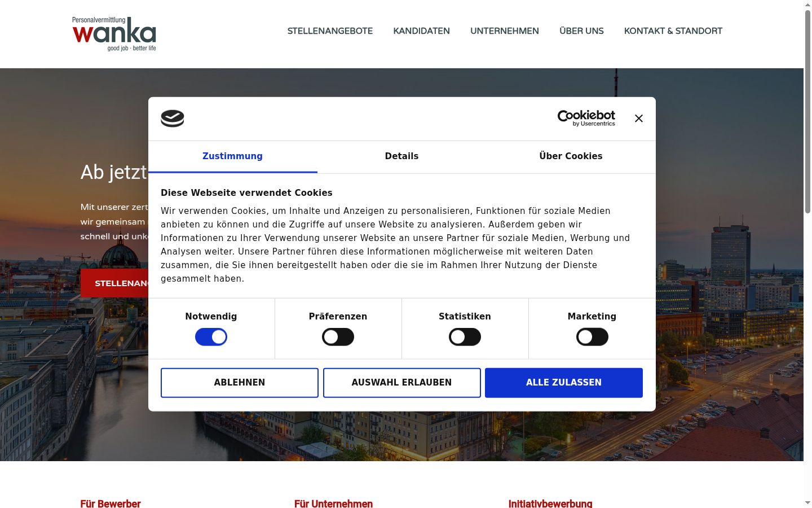Open the Unternehmen menu item
The width and height of the screenshot is (812, 508).
(505, 31)
